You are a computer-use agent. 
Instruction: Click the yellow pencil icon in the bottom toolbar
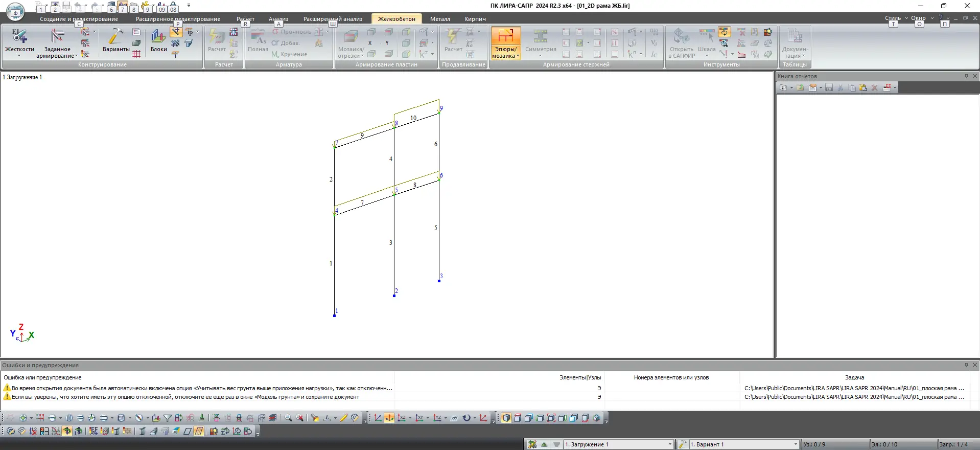[x=343, y=418]
